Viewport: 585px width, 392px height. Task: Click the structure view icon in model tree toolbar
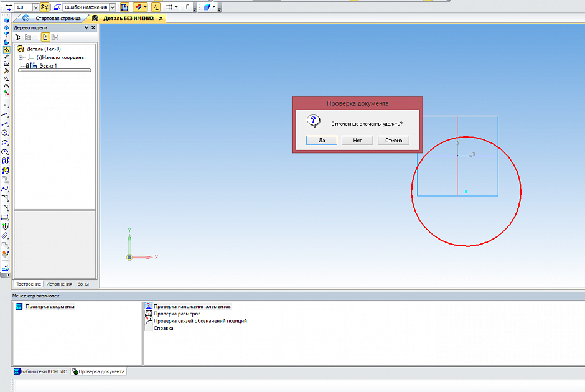[17, 37]
